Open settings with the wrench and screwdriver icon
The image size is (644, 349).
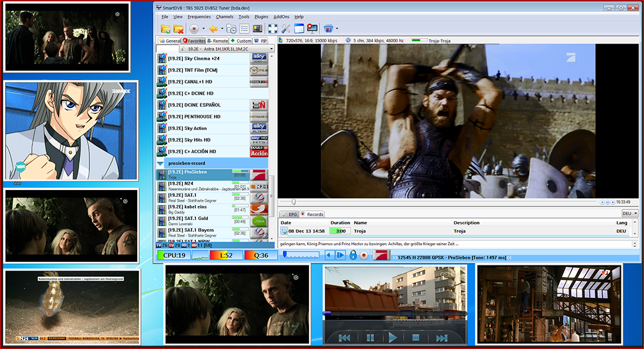[x=286, y=29]
